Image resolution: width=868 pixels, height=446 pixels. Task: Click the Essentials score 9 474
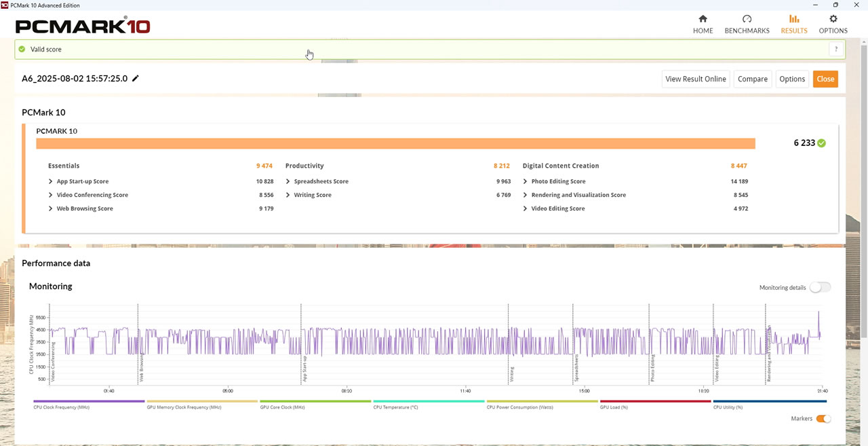264,166
